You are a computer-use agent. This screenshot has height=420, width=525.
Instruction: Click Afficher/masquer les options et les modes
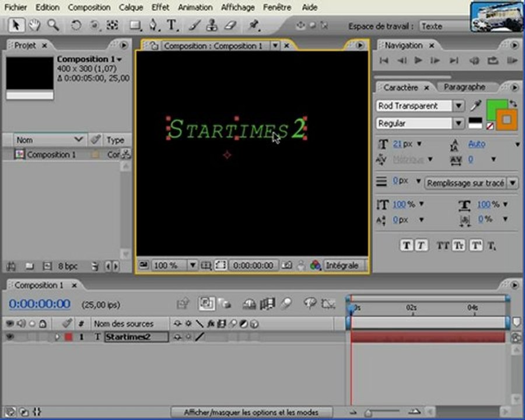251,412
